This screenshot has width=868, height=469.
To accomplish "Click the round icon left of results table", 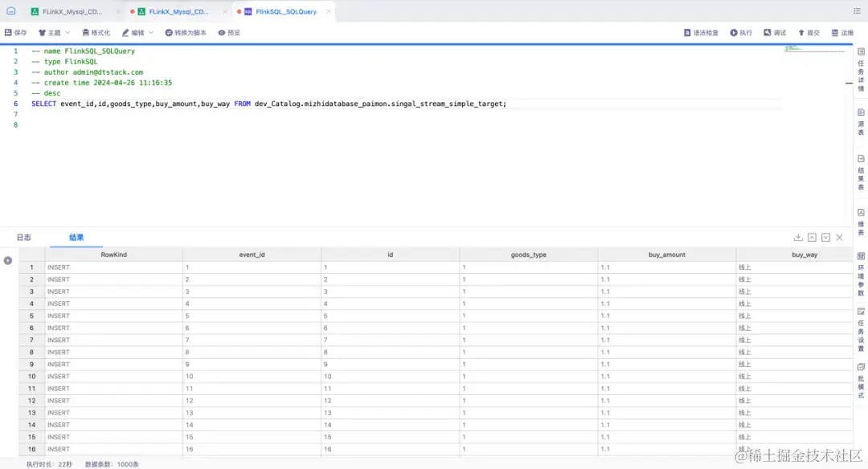I will click(8, 260).
